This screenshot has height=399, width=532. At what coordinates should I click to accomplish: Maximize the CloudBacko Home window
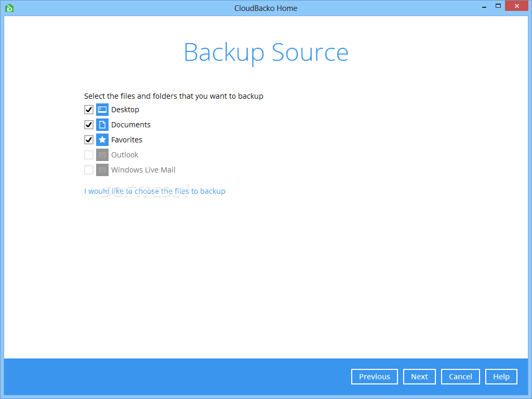[x=498, y=6]
